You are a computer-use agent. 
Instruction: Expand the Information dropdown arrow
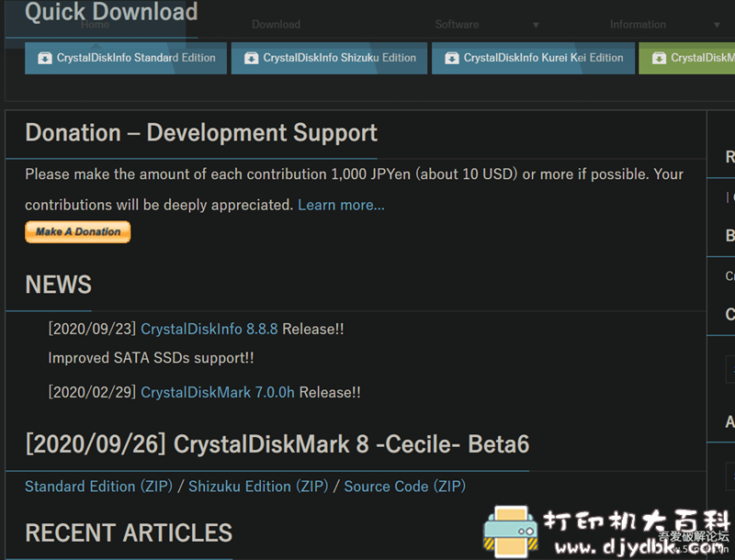pyautogui.click(x=717, y=25)
